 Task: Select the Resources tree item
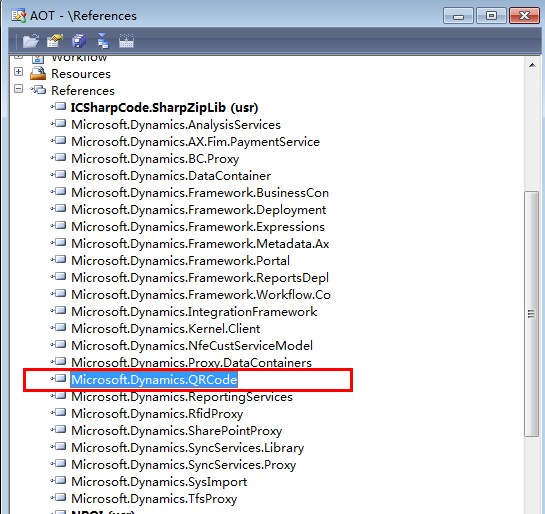point(81,74)
